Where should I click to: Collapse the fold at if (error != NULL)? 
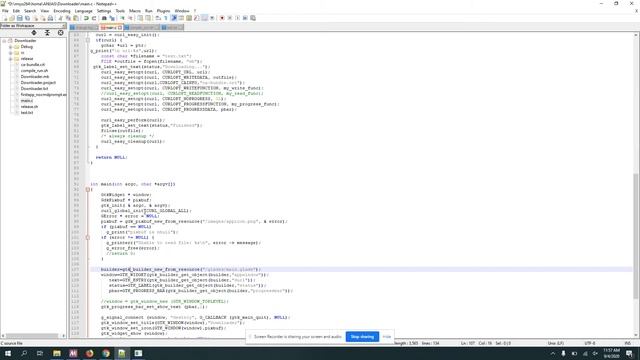point(88,237)
